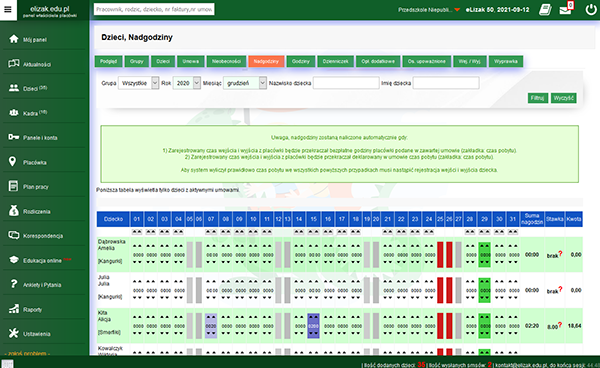Click up arrows under day 01 header
The image size is (600, 368).
137,232
